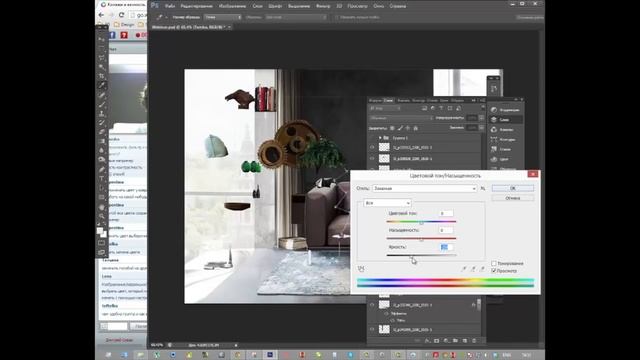Open Образец dropdown in options bar
Viewport: 640px width, 360px height.
[296, 17]
